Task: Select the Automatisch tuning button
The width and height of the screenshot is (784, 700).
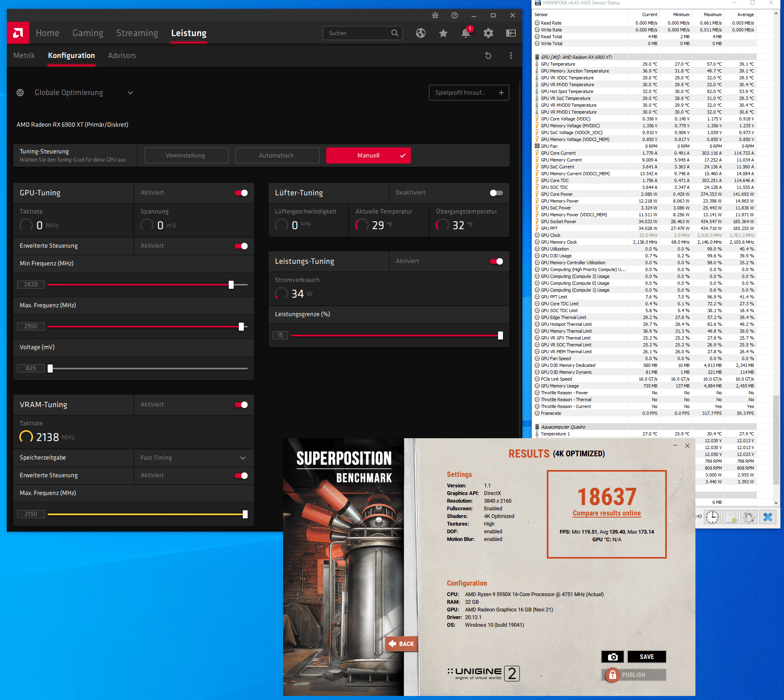Action: pos(277,155)
